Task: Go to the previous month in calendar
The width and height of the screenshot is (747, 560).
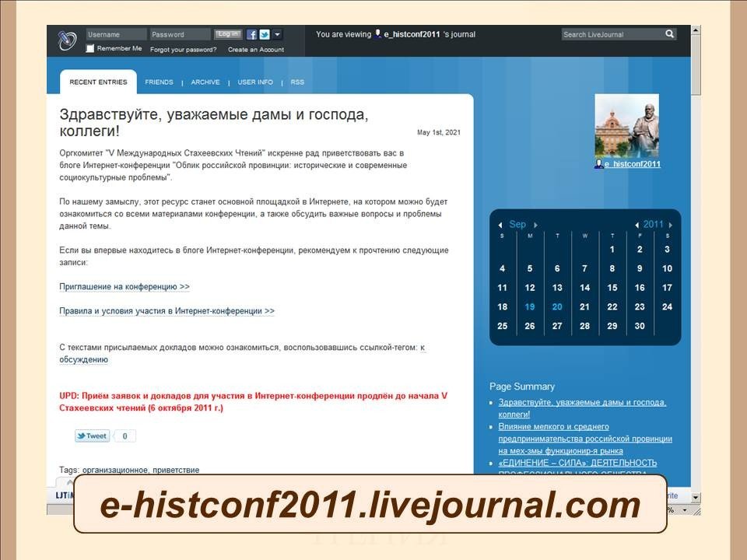Action: [500, 225]
